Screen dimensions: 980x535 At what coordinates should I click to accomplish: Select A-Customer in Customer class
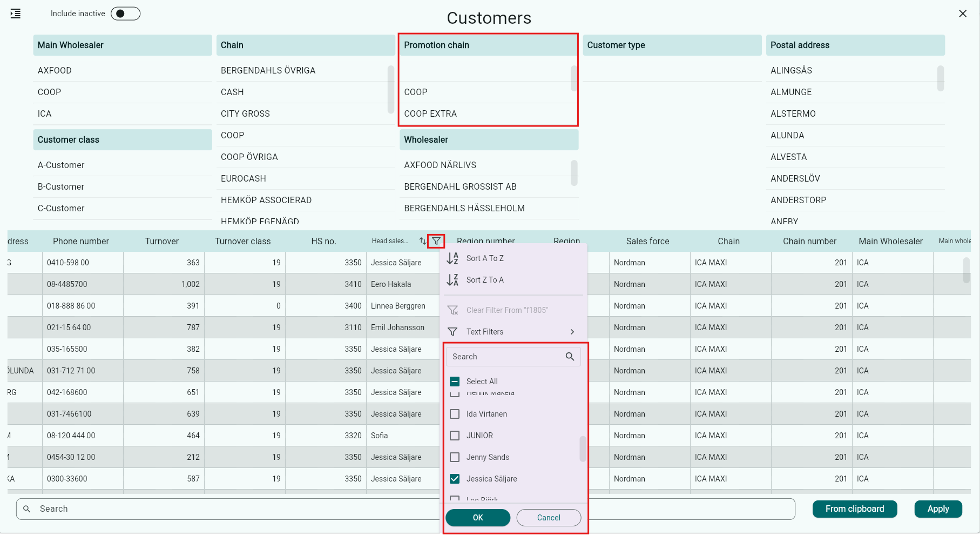click(123, 165)
